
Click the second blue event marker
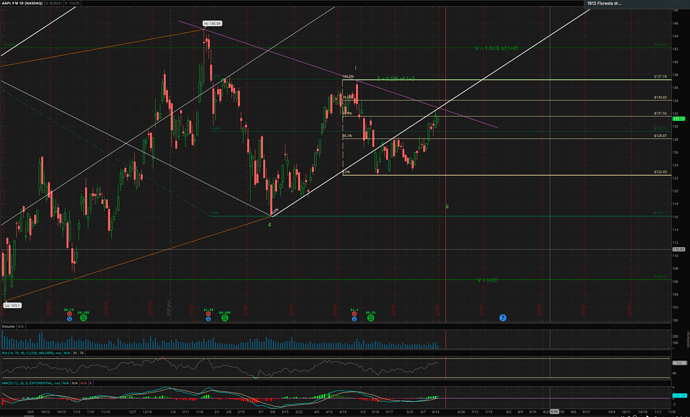pyautogui.click(x=208, y=319)
